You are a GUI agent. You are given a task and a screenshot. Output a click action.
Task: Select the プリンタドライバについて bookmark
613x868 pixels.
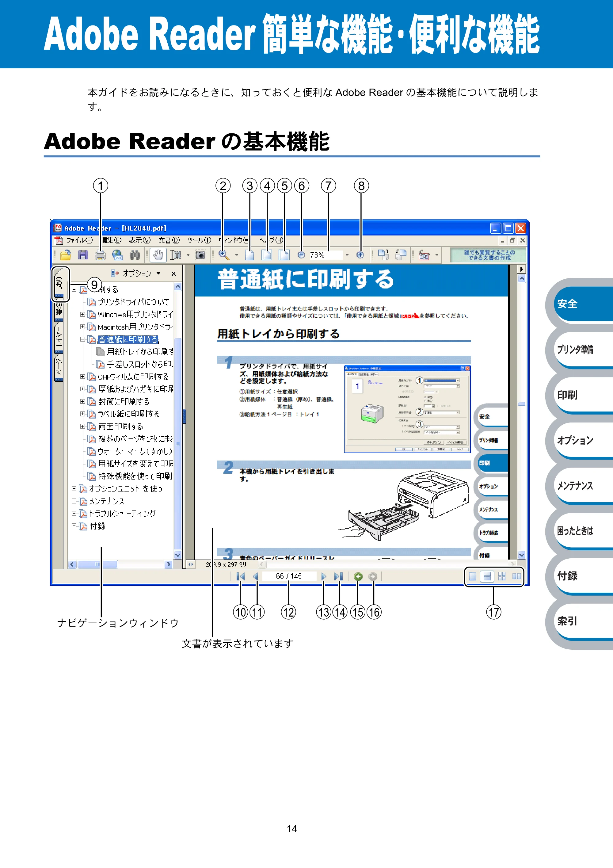tap(133, 302)
